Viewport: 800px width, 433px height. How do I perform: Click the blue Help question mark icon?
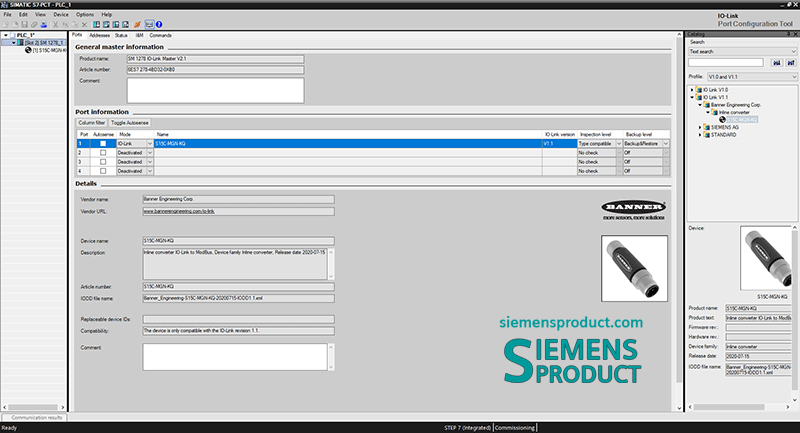click(159, 24)
